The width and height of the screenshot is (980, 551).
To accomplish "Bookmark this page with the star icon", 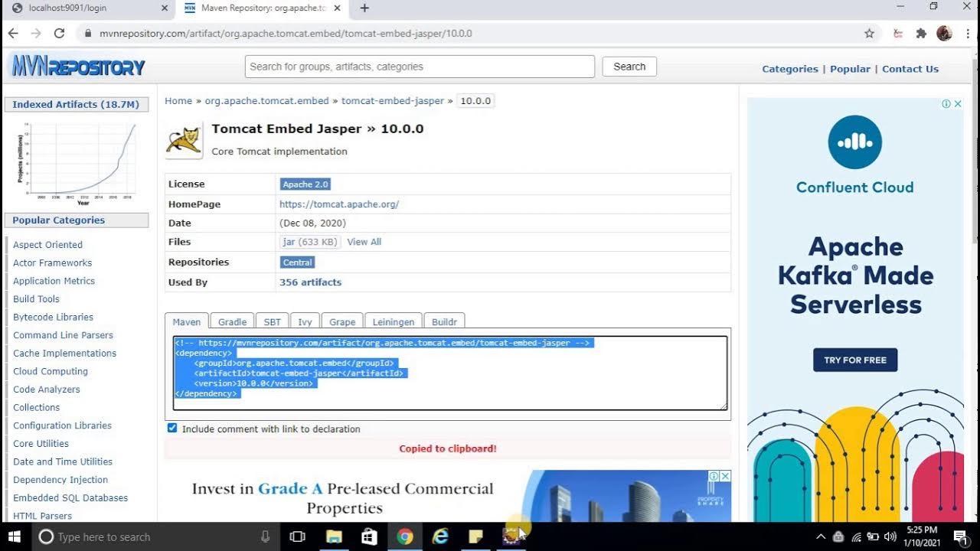I will pos(869,34).
